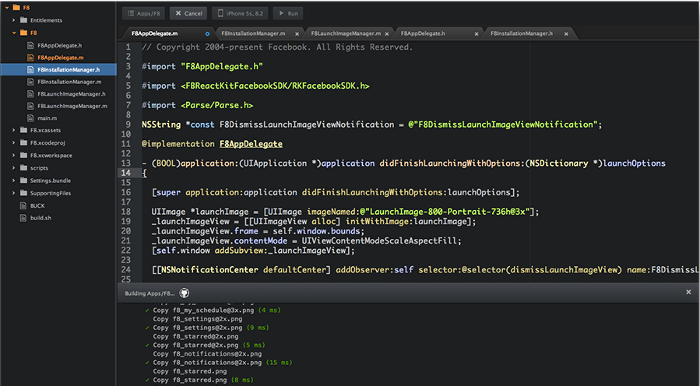Click the file icon beside BUCK
The width and height of the screenshot is (700, 386).
coord(23,206)
